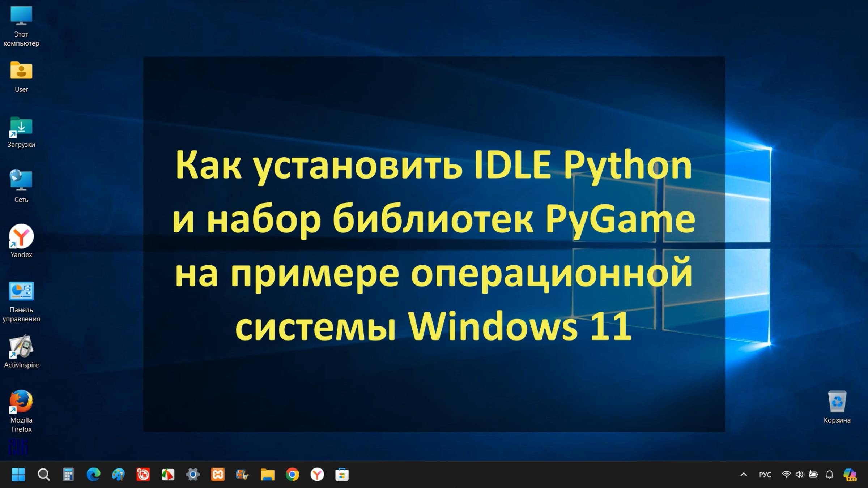
Task: Open the Этот компьютер desktop icon
Action: pos(21,15)
